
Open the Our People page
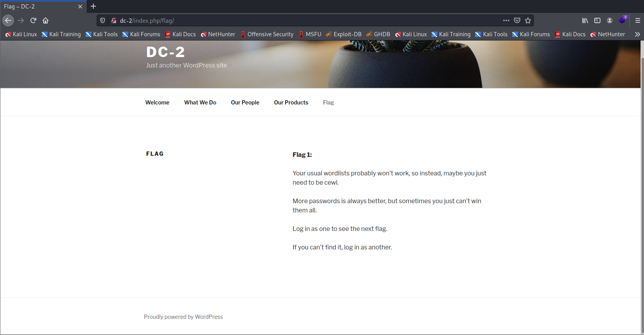tap(245, 103)
